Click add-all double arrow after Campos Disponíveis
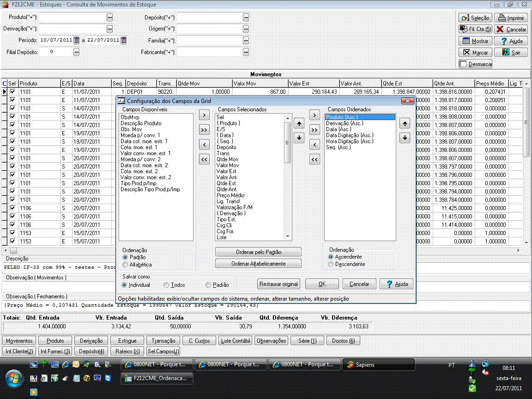This screenshot has width=532, height=399. (x=204, y=130)
